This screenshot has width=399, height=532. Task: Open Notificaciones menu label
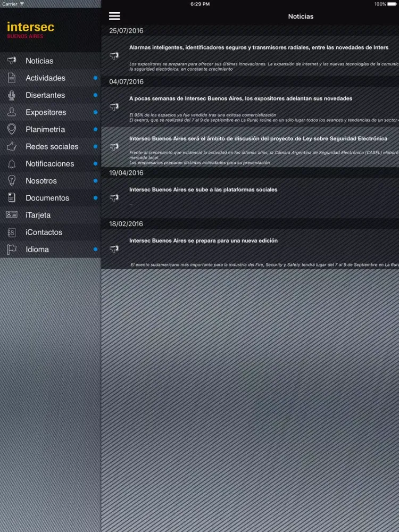[x=50, y=163]
